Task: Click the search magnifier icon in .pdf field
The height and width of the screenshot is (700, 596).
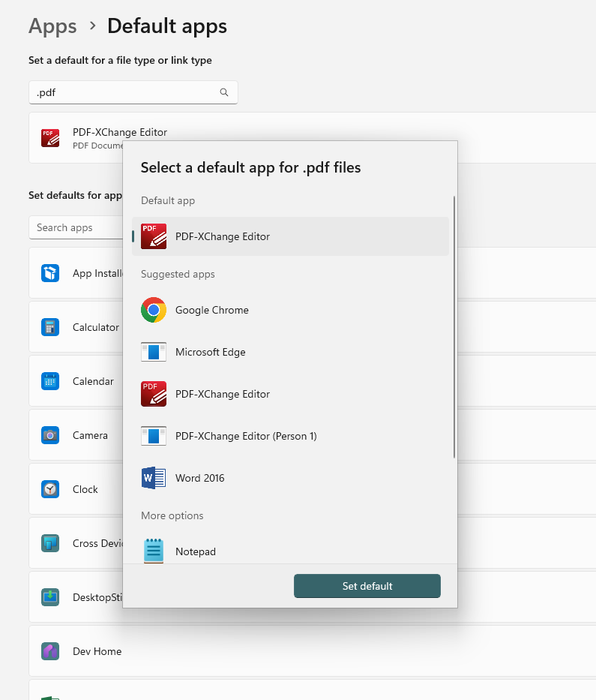Action: [x=224, y=92]
